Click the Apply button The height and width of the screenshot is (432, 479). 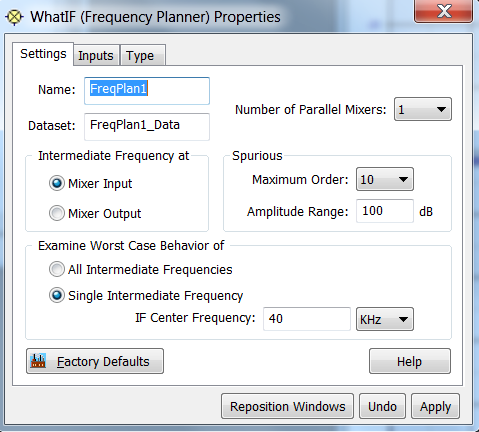[435, 406]
